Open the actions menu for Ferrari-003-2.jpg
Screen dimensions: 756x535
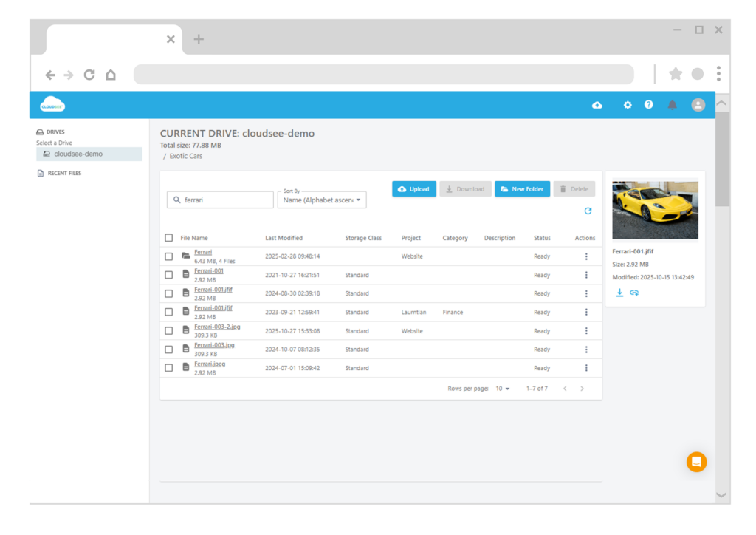586,330
